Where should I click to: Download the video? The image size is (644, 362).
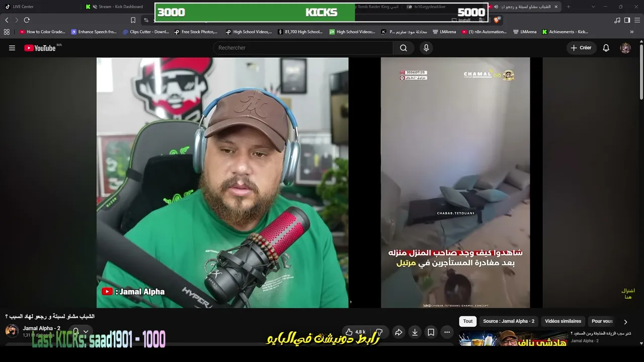[x=415, y=332]
